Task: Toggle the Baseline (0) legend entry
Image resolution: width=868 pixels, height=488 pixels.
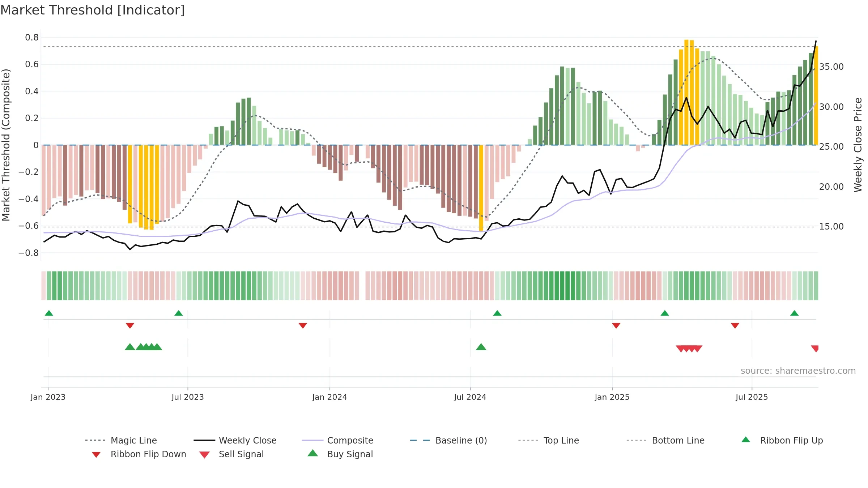Action: (448, 440)
